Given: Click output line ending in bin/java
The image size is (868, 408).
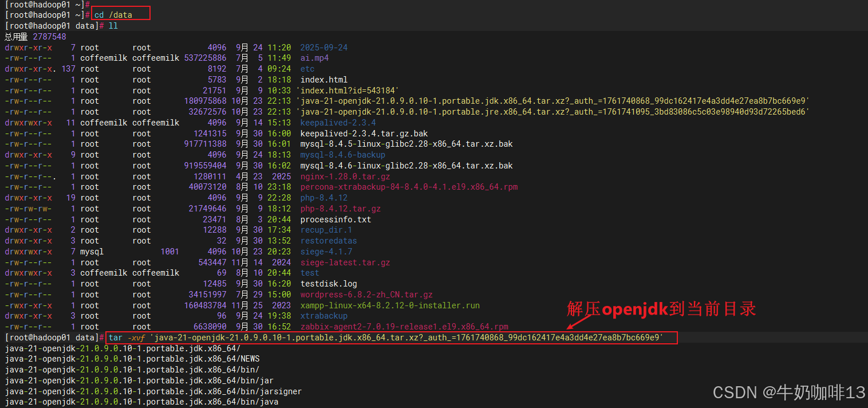Looking at the screenshot, I should [142, 402].
